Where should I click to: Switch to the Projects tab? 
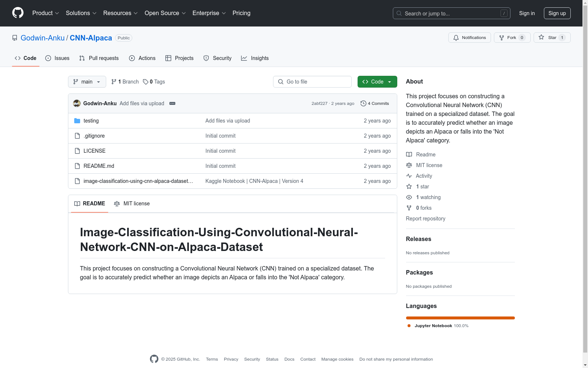coord(179,58)
